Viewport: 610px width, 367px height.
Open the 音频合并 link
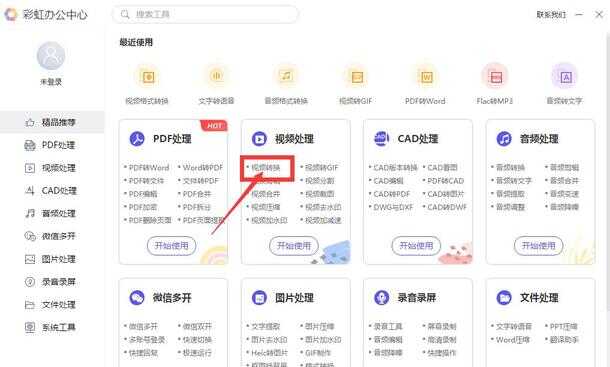pos(564,181)
